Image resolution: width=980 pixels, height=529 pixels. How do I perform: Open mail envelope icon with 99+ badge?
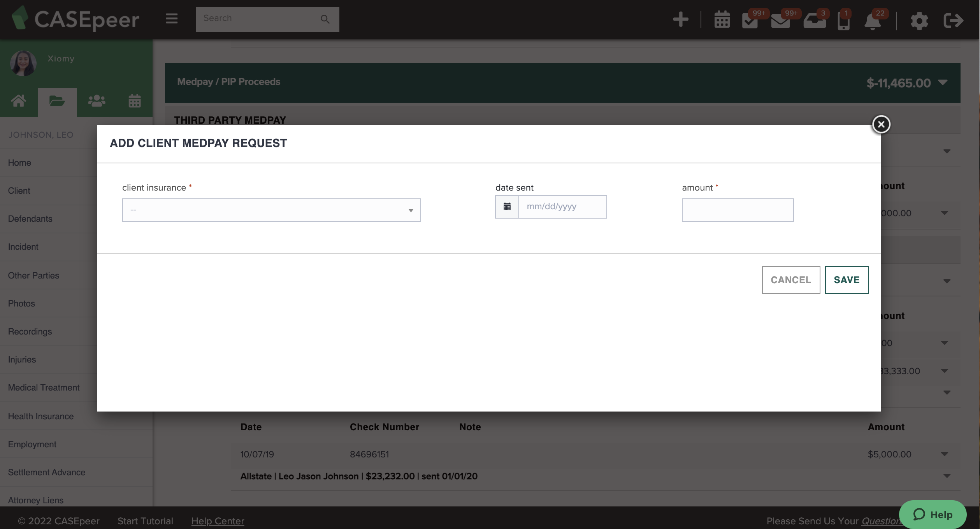pos(780,21)
